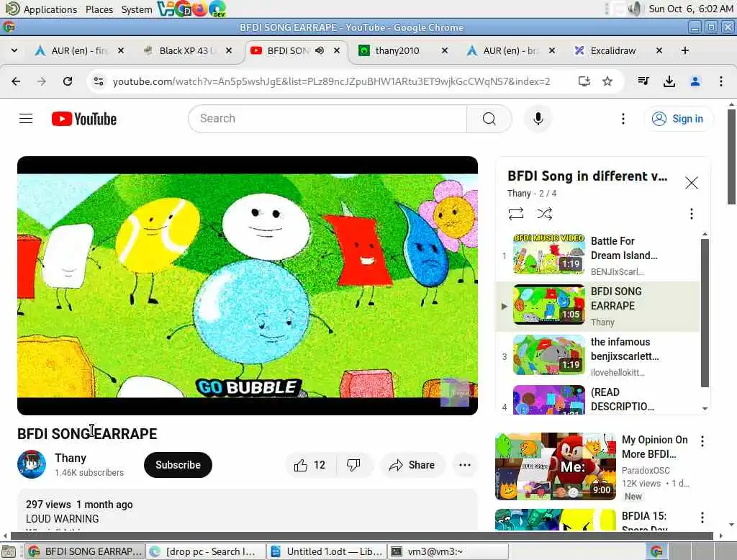Open the System menu
The width and height of the screenshot is (737, 560).
pyautogui.click(x=137, y=9)
